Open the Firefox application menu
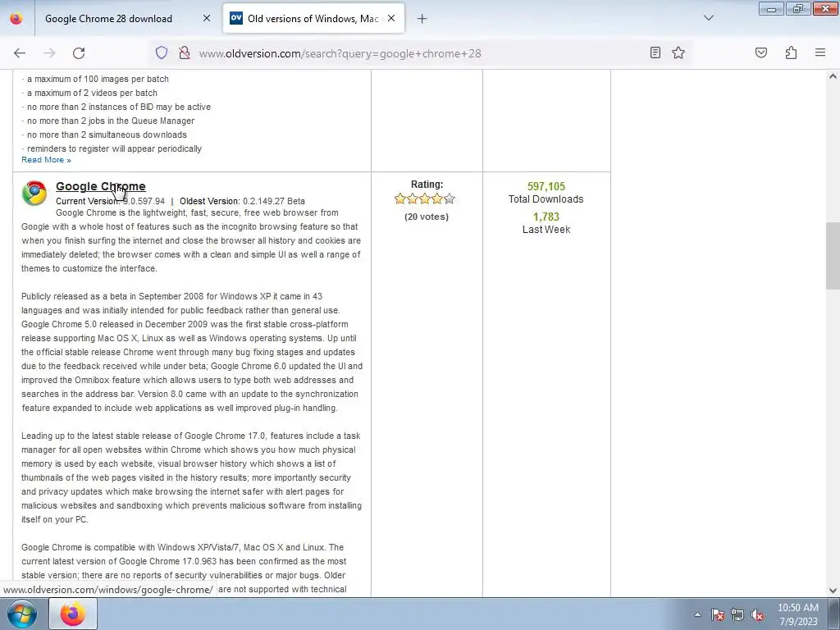 pyautogui.click(x=820, y=52)
